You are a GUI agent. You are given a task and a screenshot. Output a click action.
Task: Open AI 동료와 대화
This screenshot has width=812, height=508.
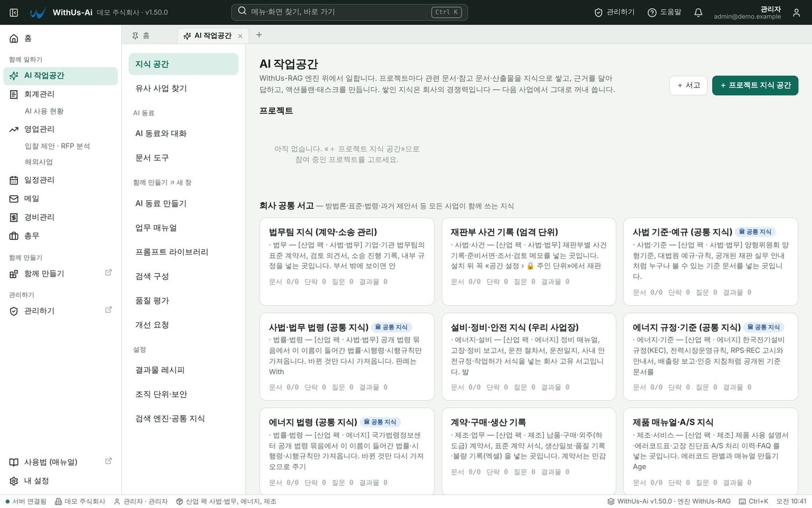(183, 133)
